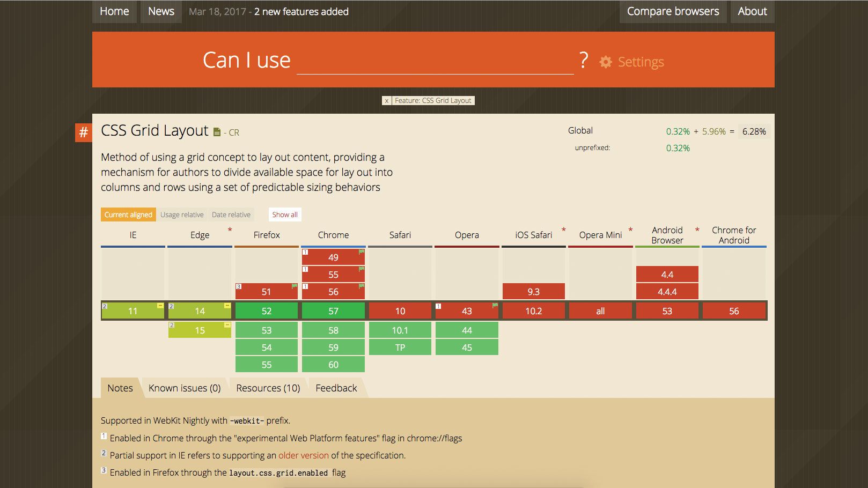Click the Can I use search input field
This screenshot has height=488, width=868.
[435, 64]
